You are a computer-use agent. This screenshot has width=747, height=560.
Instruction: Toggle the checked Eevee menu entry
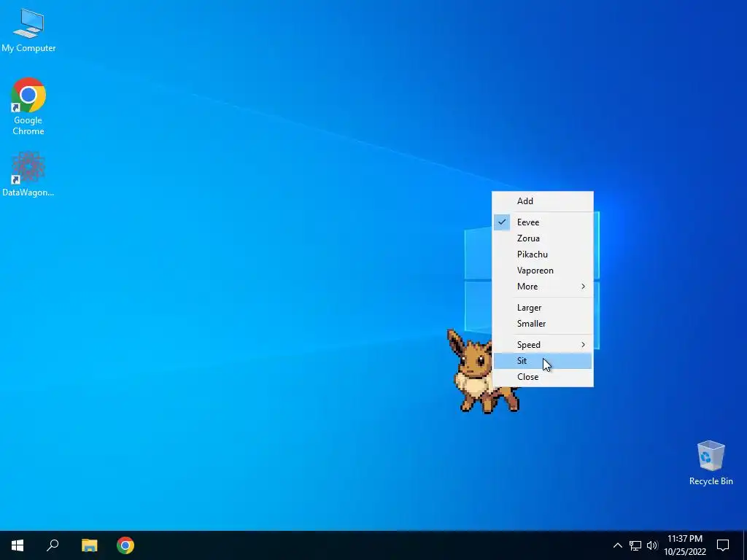(x=543, y=222)
